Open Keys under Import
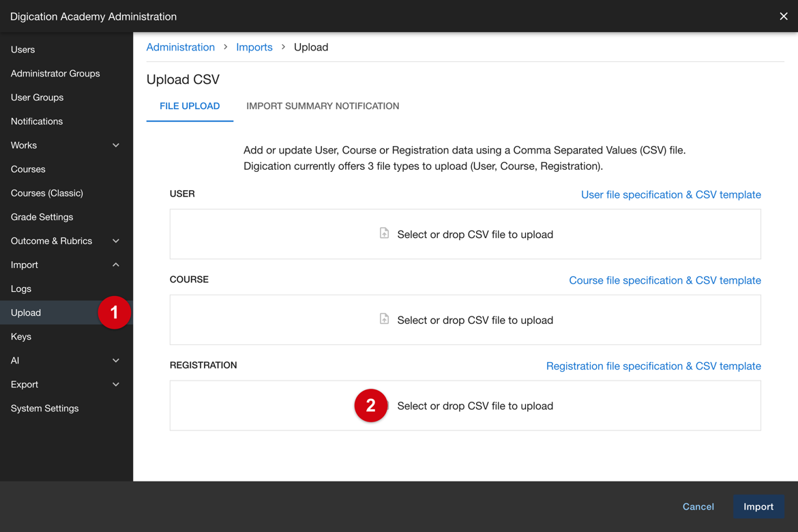 (21, 336)
